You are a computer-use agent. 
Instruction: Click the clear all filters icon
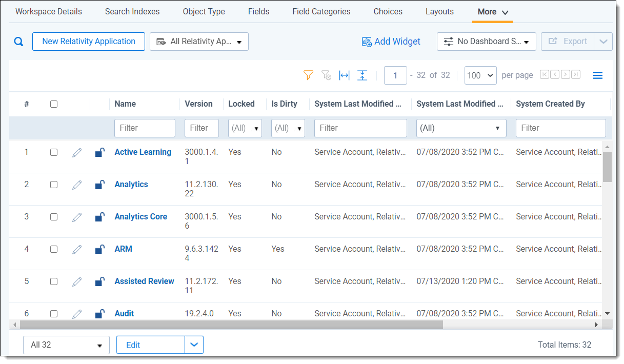coord(326,75)
